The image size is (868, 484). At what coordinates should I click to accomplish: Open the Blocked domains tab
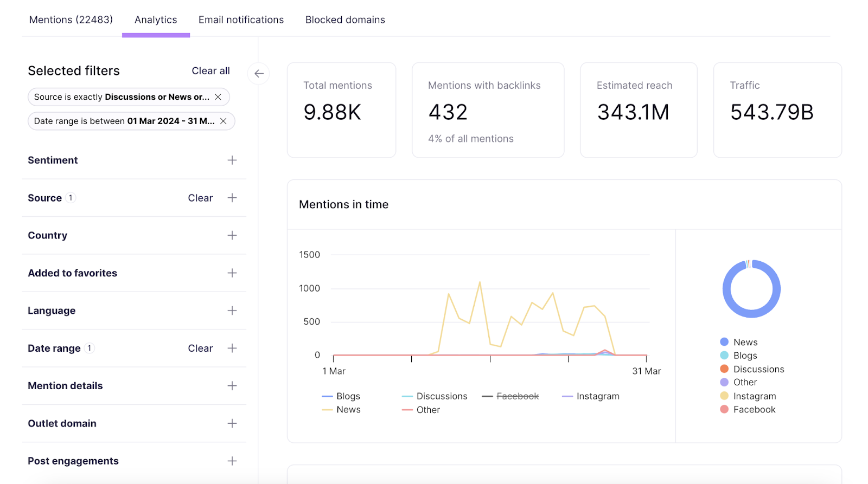coord(345,20)
